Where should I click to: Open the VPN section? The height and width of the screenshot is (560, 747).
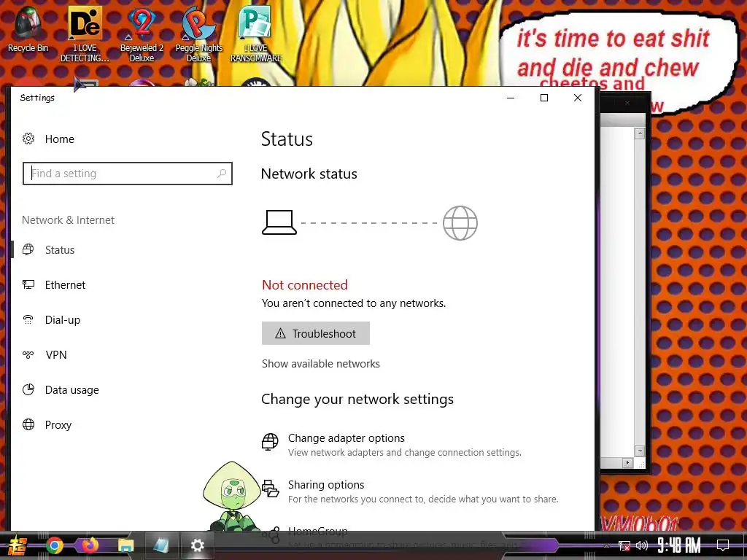[x=55, y=355]
